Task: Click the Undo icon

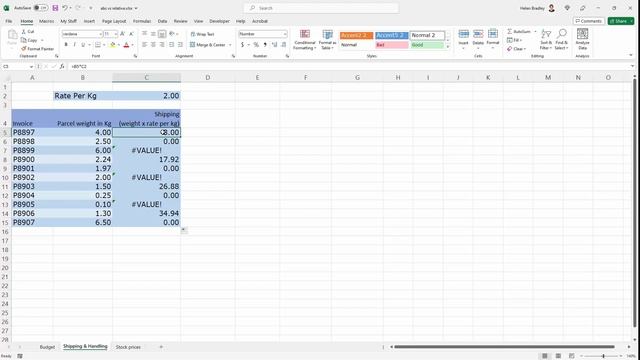Action: coord(64,8)
